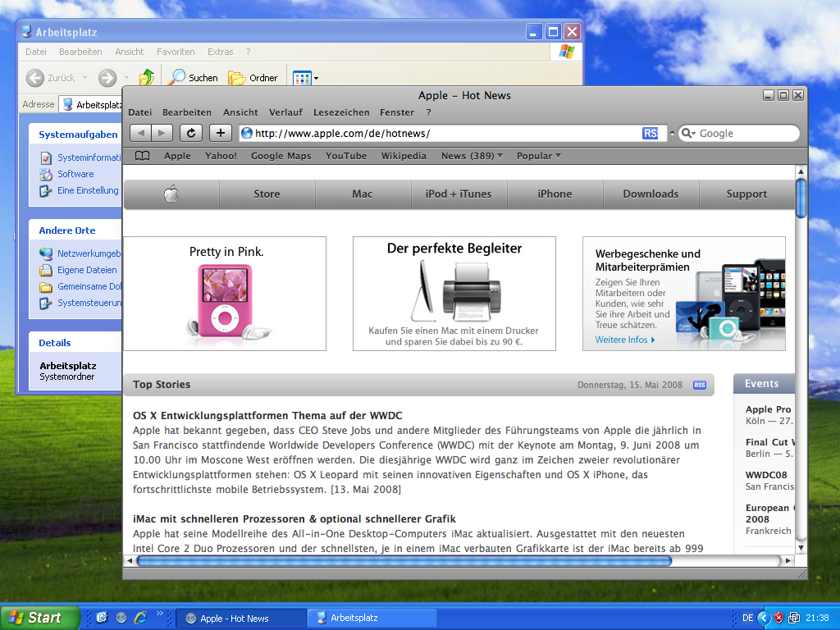This screenshot has width=840, height=630.
Task: Open the Verlauf menu in Safari
Action: (x=285, y=112)
